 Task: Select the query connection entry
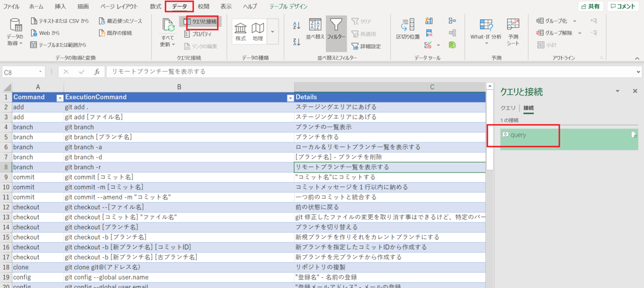[x=570, y=139]
